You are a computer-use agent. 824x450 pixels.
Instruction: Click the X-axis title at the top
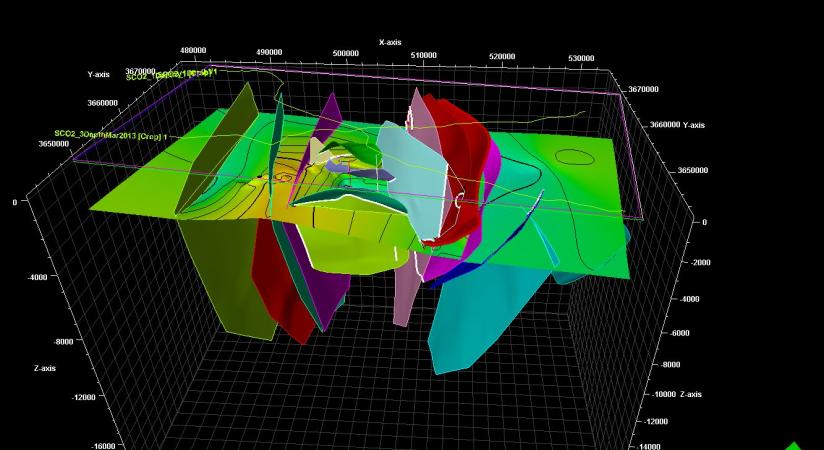tap(390, 42)
